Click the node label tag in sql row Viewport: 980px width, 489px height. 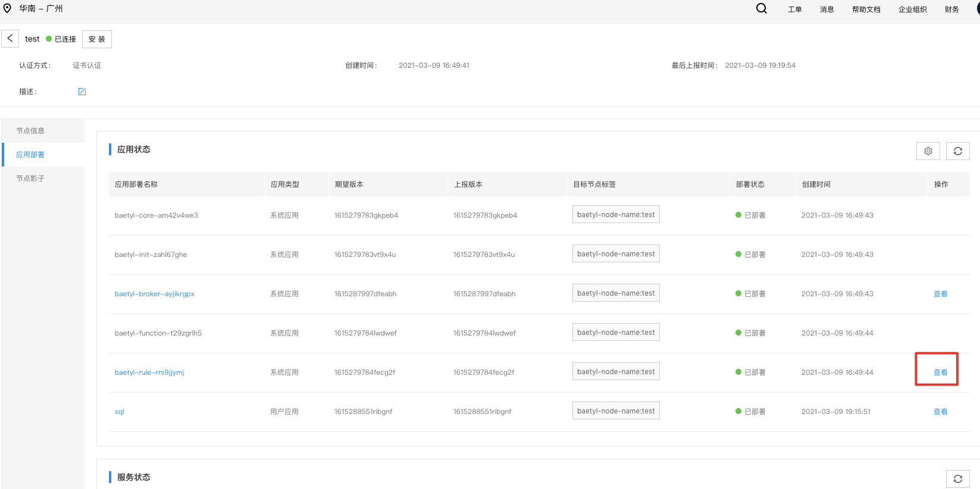616,410
